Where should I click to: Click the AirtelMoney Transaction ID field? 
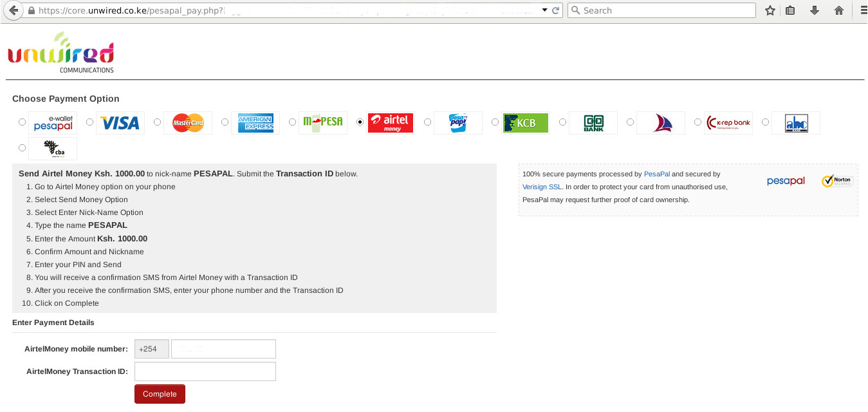click(205, 371)
